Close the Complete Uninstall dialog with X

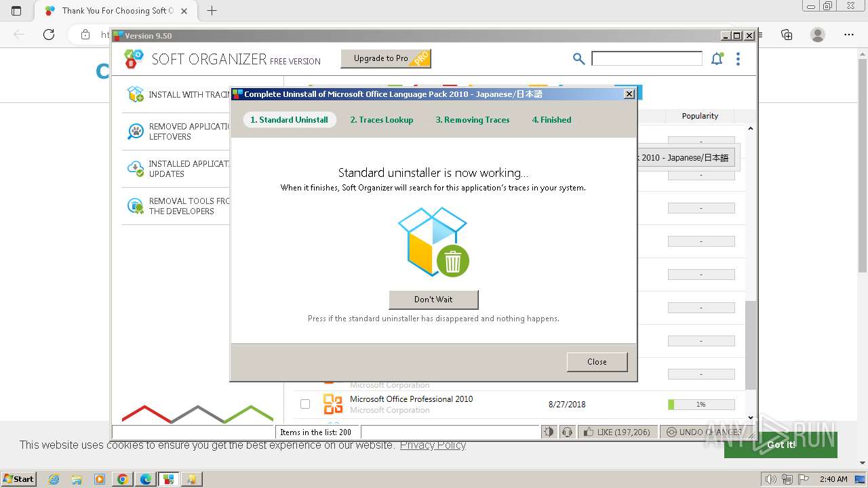point(629,94)
